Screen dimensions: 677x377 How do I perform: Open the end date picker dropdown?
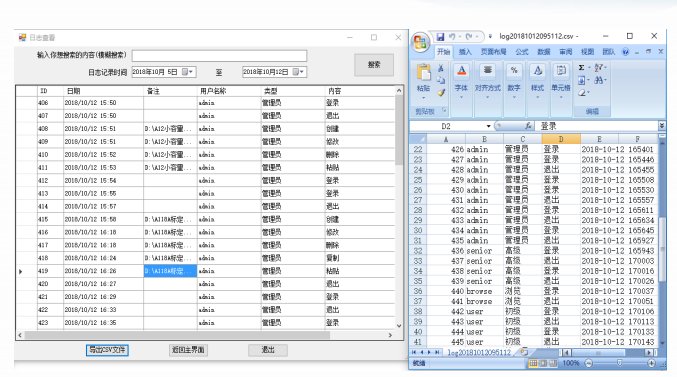pos(299,72)
